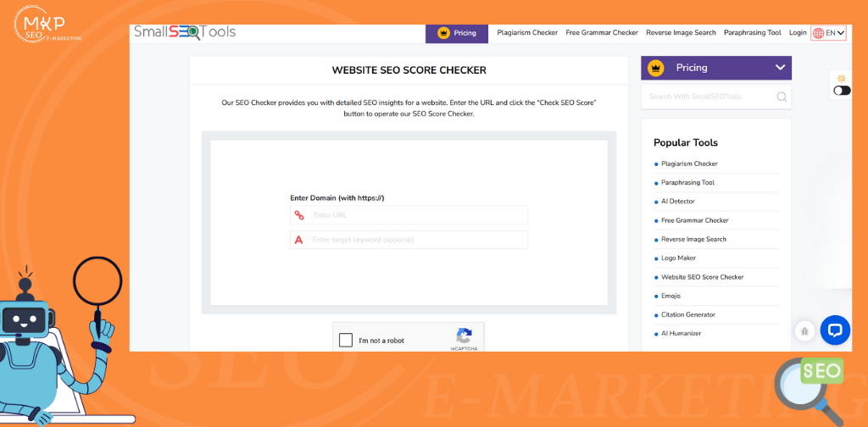Click the SmallSEOTools logo
This screenshot has height=427, width=868.
tap(185, 32)
